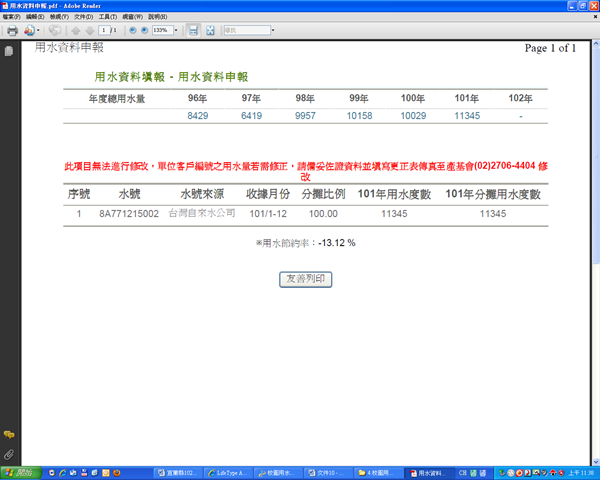Click the Windows 開始 Start button

click(x=20, y=473)
